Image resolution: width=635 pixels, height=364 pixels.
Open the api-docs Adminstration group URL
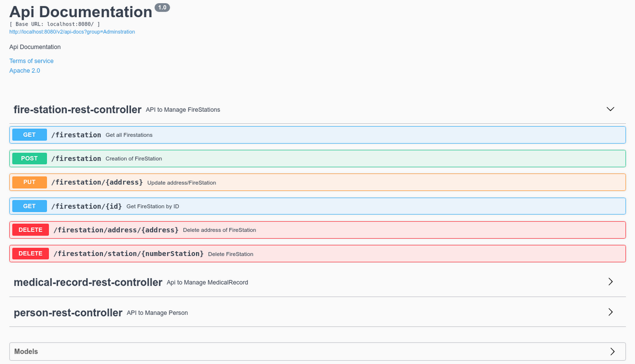point(72,32)
